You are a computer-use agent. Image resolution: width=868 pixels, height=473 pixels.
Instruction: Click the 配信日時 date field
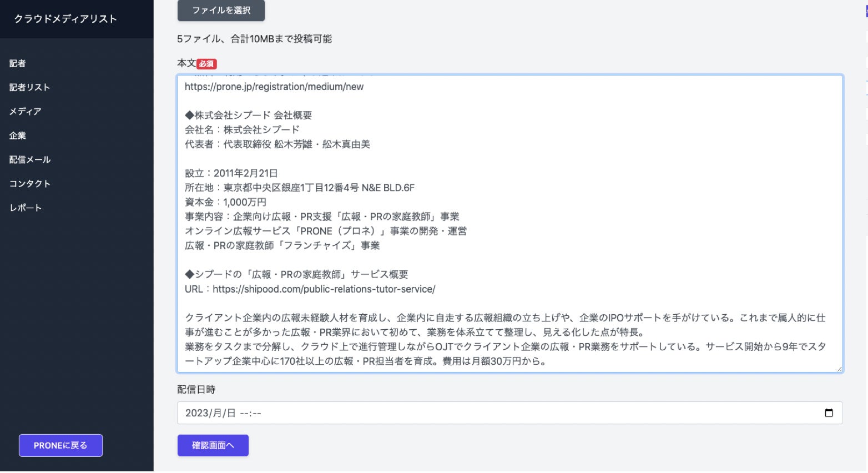point(510,413)
